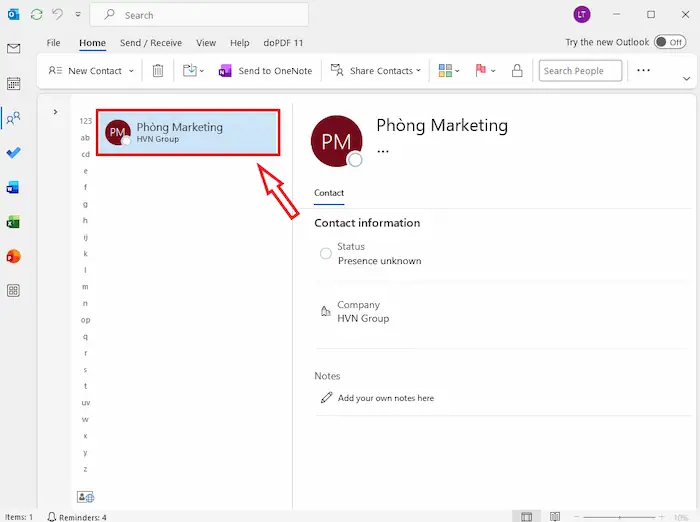Click Add your own notes here
Image resolution: width=700 pixels, height=522 pixels.
(385, 398)
